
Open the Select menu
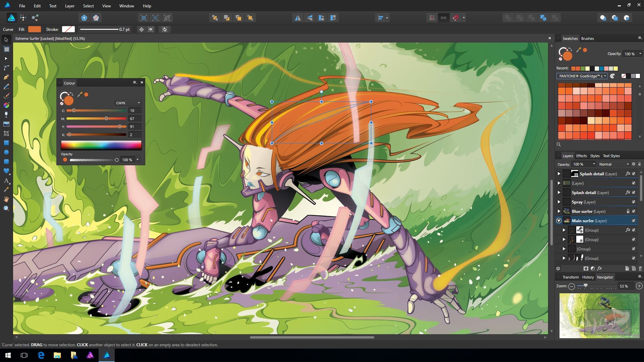(x=88, y=6)
